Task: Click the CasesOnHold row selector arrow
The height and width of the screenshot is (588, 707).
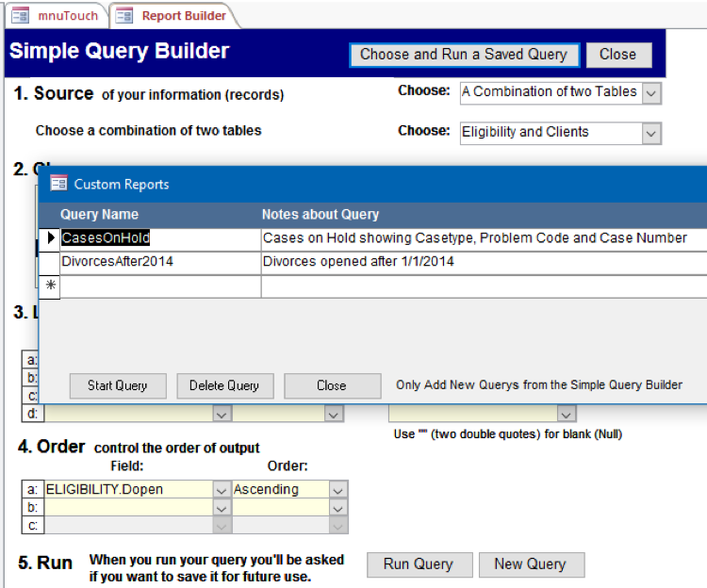Action: (50, 238)
